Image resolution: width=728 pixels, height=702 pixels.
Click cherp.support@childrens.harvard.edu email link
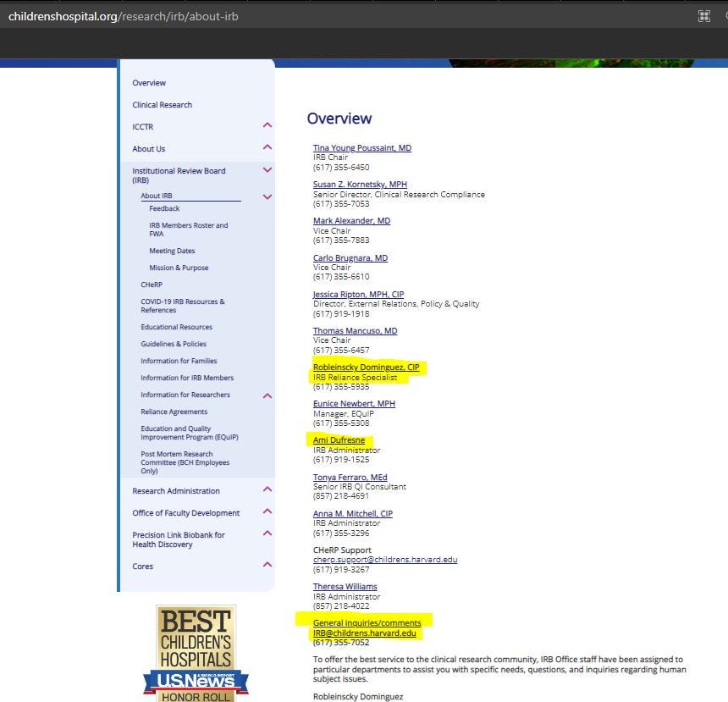(x=385, y=560)
